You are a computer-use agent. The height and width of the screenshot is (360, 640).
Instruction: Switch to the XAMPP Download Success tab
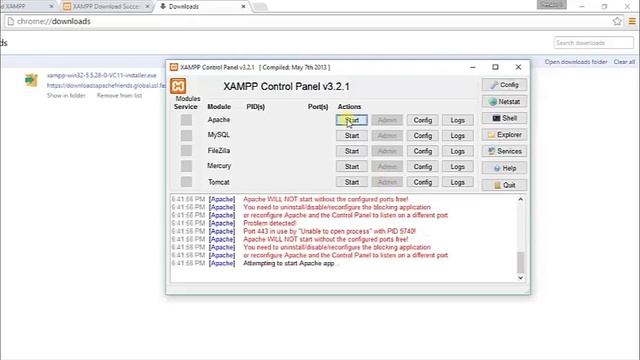(x=106, y=7)
